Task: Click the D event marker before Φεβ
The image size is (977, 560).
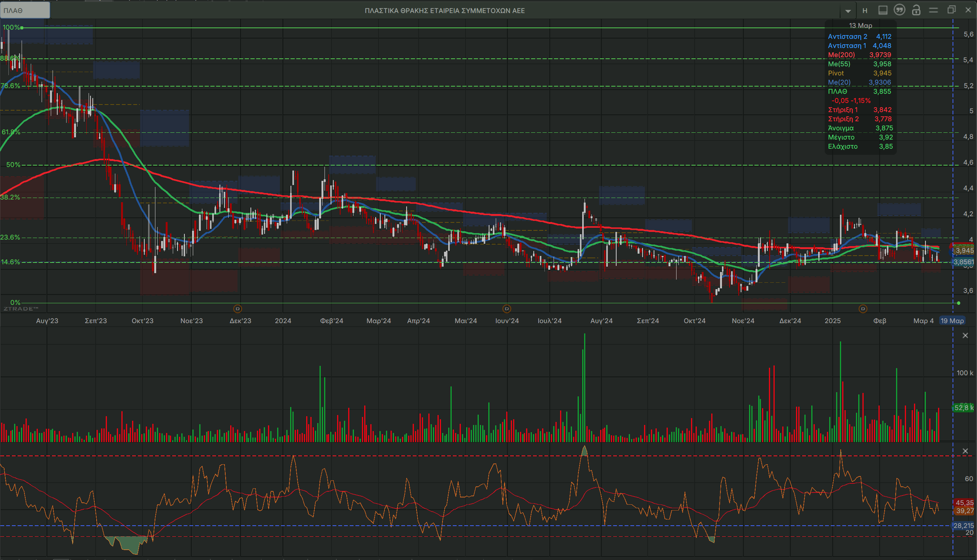Action: [x=863, y=309]
